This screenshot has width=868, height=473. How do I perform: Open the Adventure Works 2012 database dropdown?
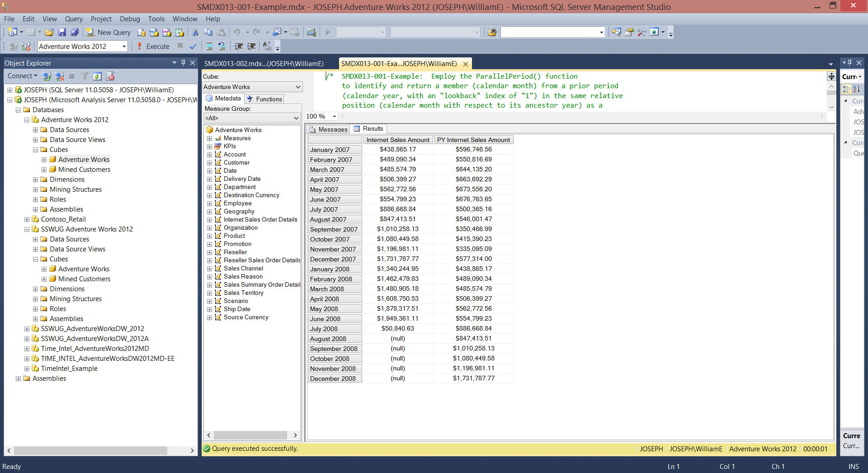(124, 46)
